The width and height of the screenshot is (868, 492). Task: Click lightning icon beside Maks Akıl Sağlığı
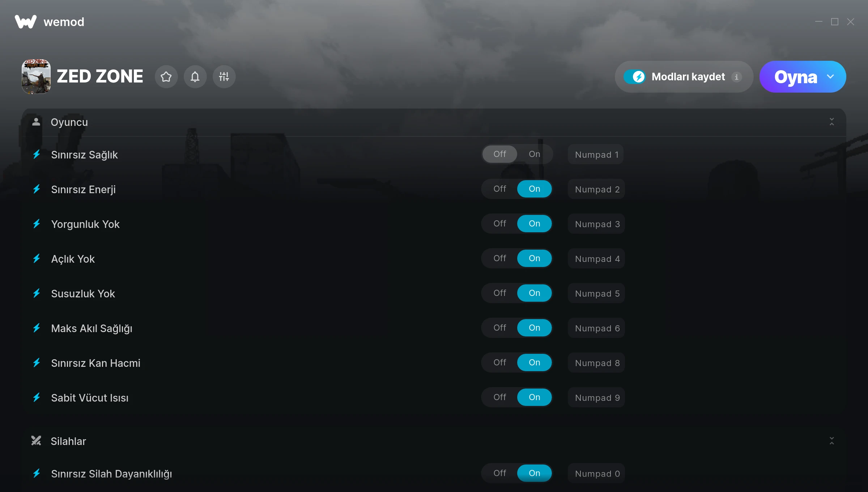click(37, 328)
